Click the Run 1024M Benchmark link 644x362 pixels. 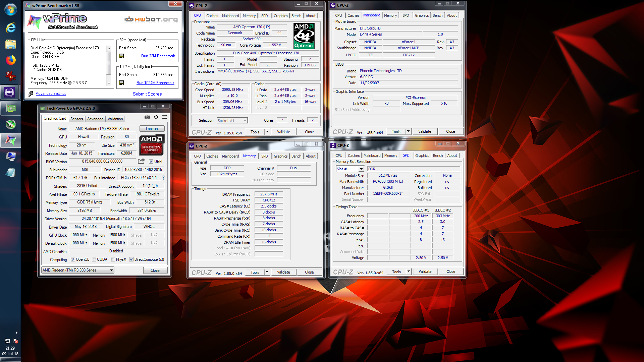155,83
